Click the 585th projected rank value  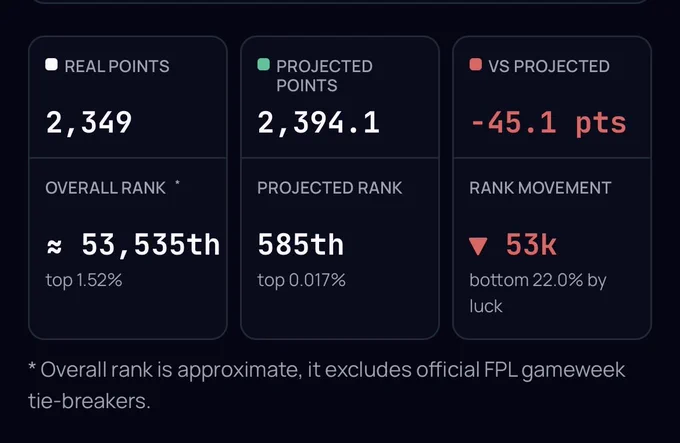tap(301, 245)
